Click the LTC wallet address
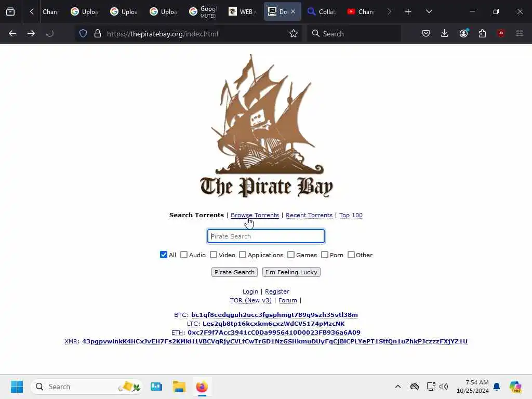Viewport: 532px width, 399px height. coord(273,324)
